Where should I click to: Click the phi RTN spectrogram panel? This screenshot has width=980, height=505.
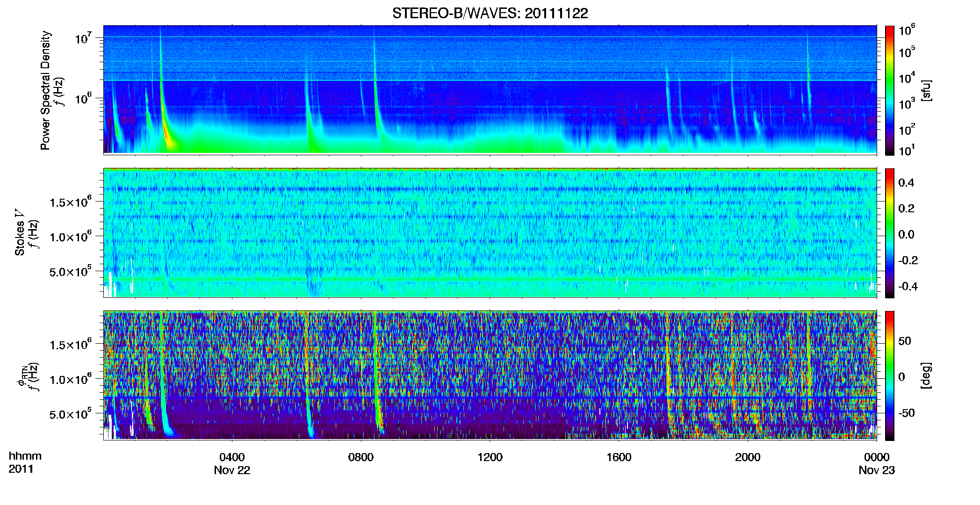[490, 375]
